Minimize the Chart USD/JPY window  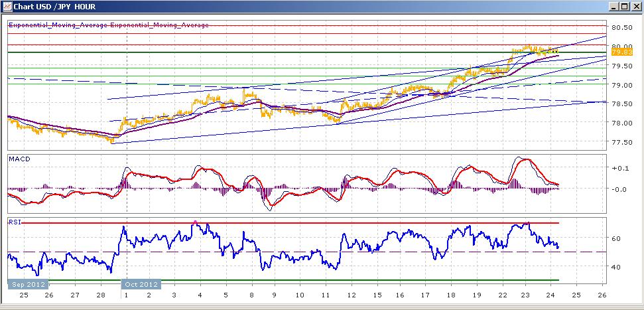[614, 7]
